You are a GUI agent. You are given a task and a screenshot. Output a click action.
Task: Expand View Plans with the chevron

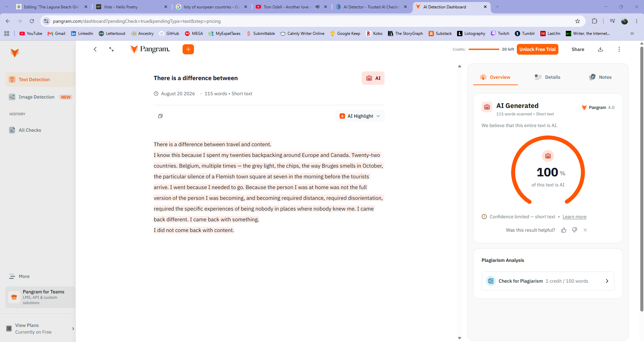click(73, 329)
